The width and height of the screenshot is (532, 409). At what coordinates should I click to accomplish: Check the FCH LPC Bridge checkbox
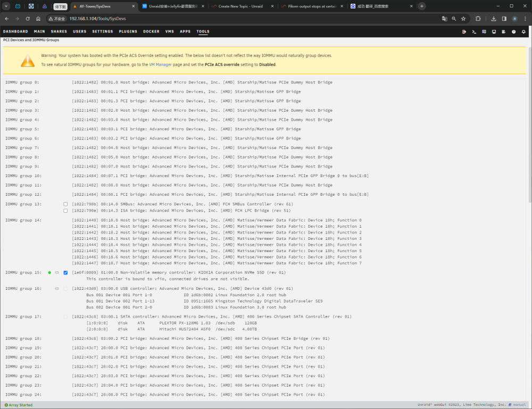pos(65,211)
